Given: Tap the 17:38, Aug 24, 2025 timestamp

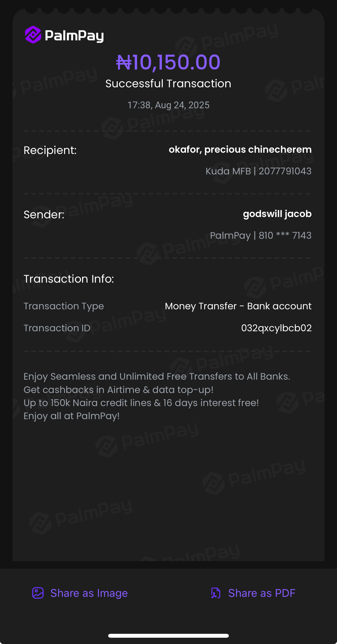Looking at the screenshot, I should point(168,105).
